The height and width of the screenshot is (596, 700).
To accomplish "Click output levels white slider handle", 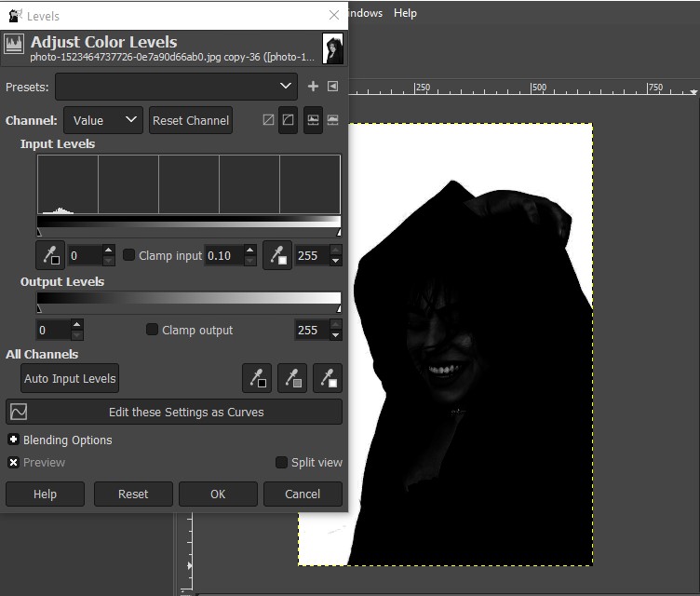I will 339,309.
